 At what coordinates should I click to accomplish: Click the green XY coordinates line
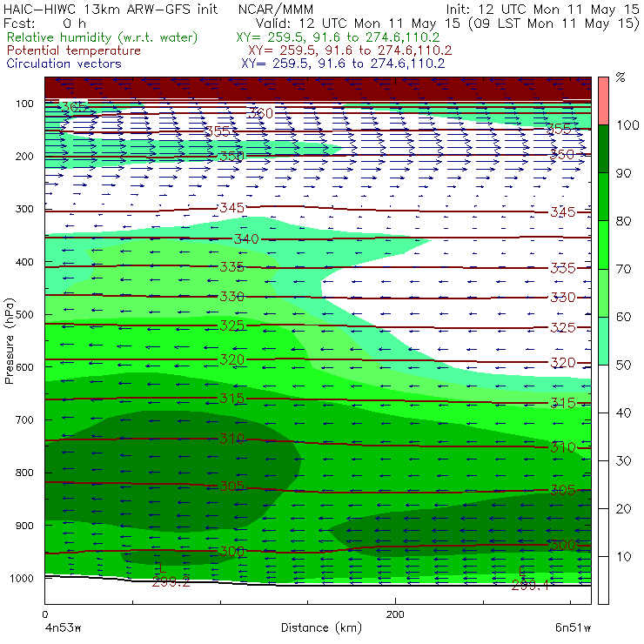pos(338,37)
